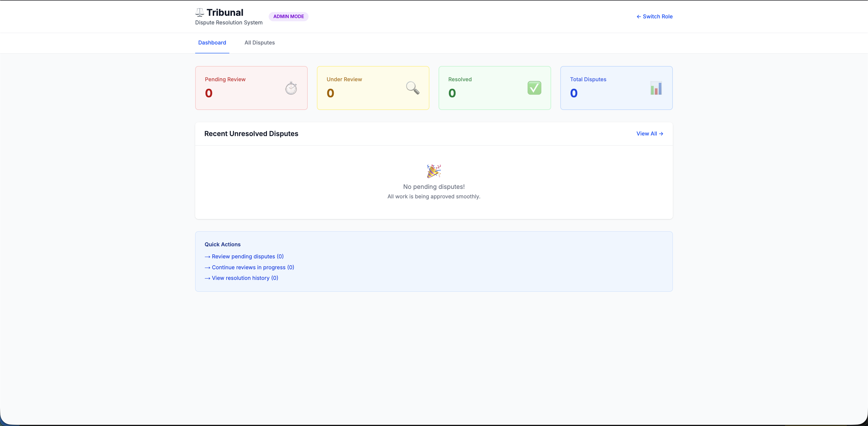Click the Tribunal title text

click(225, 12)
